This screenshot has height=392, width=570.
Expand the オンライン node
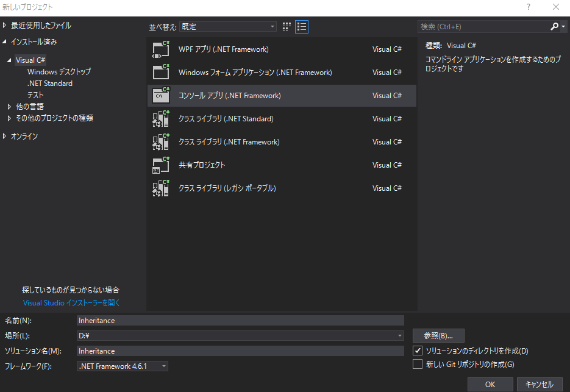point(4,136)
